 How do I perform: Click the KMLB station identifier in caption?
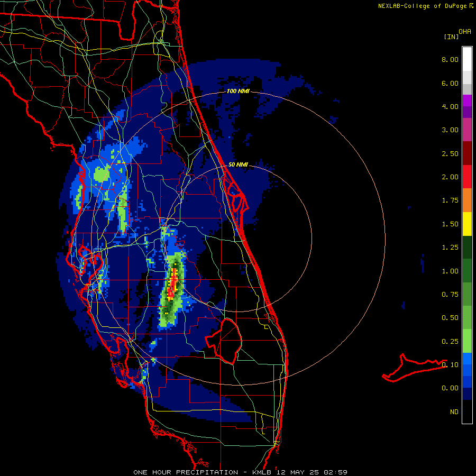coord(264,472)
